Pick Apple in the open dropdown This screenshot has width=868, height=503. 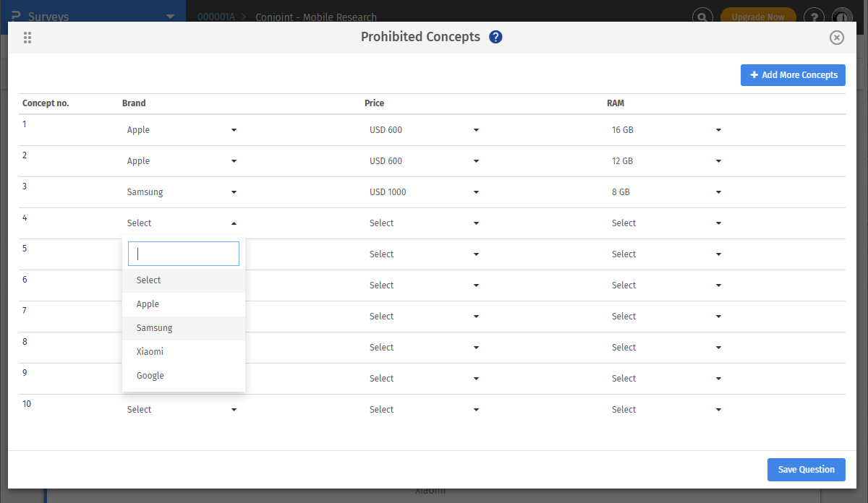148,304
